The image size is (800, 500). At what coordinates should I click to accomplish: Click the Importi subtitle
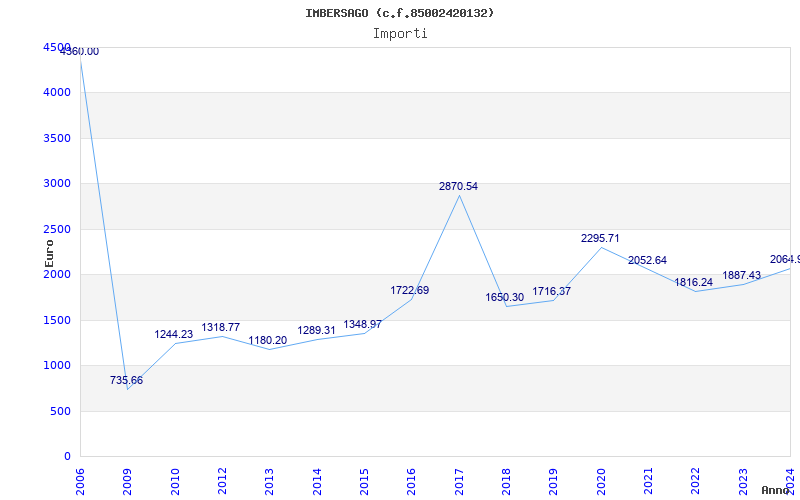pos(400,34)
